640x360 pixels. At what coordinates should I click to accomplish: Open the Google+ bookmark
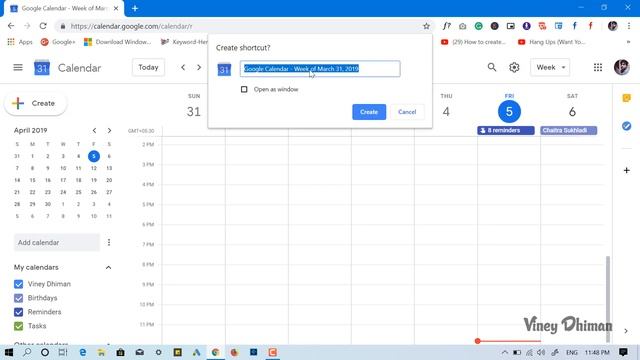[58, 42]
